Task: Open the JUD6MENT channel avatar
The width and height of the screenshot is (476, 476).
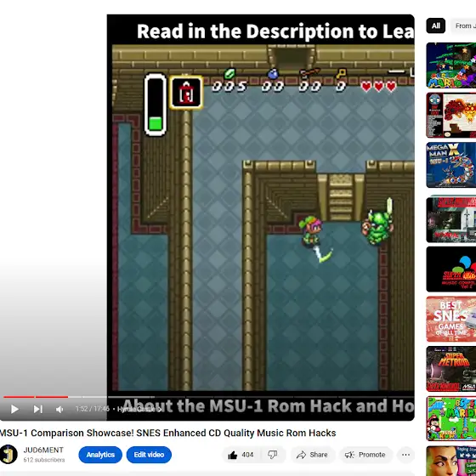Action: pyautogui.click(x=8, y=455)
